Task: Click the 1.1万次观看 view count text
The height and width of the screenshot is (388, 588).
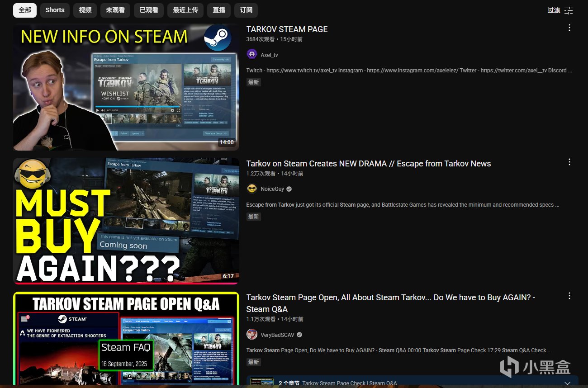Action: [x=261, y=319]
